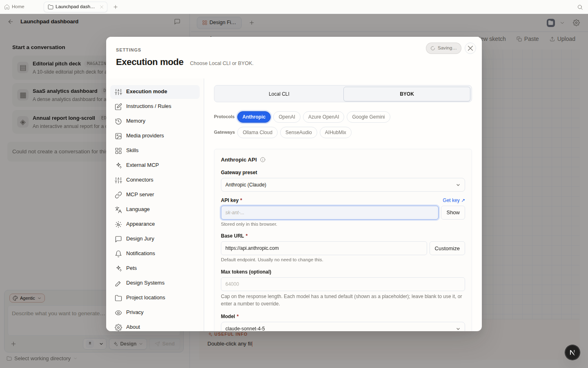Choose the Anthropic protocol
Image resolution: width=588 pixels, height=368 pixels.
tap(254, 117)
